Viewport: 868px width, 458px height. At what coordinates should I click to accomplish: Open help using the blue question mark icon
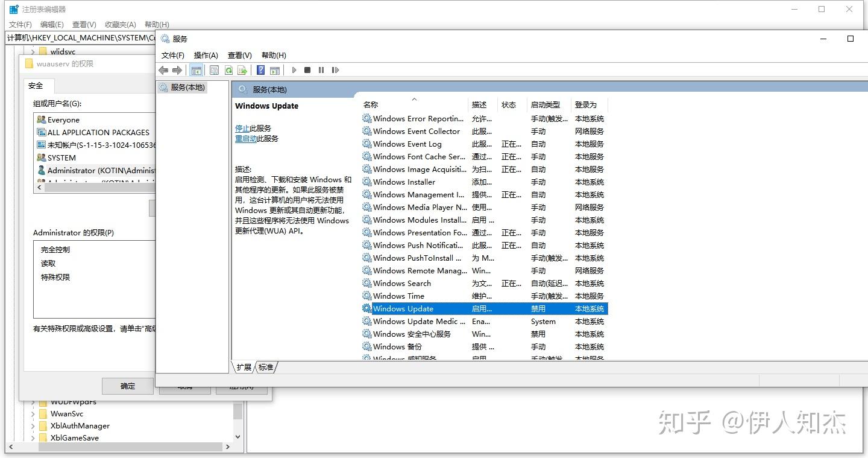coord(260,70)
